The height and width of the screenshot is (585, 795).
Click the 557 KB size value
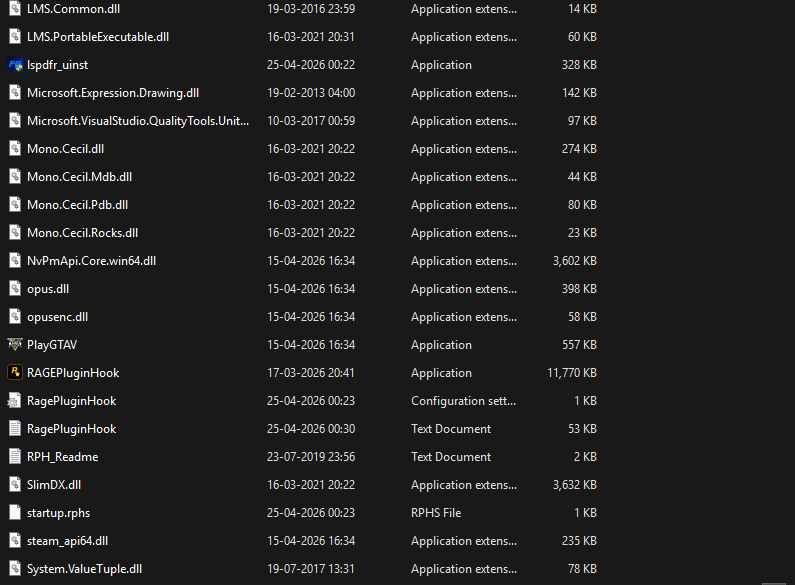579,345
